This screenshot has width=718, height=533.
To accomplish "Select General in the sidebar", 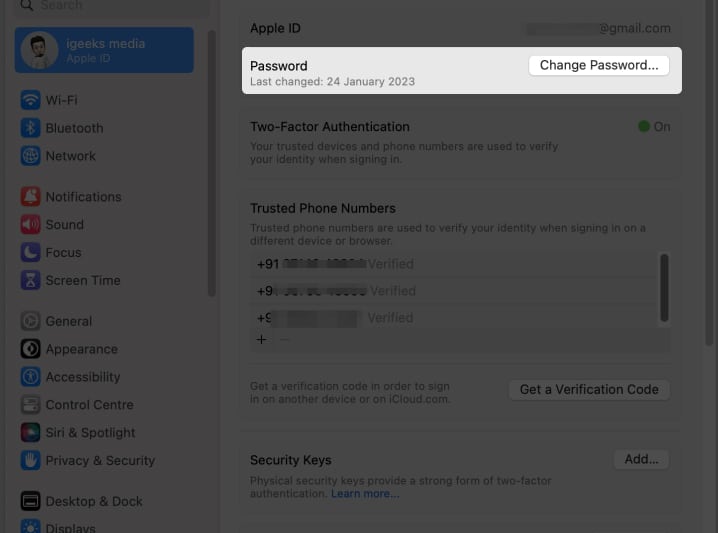I will tap(68, 321).
